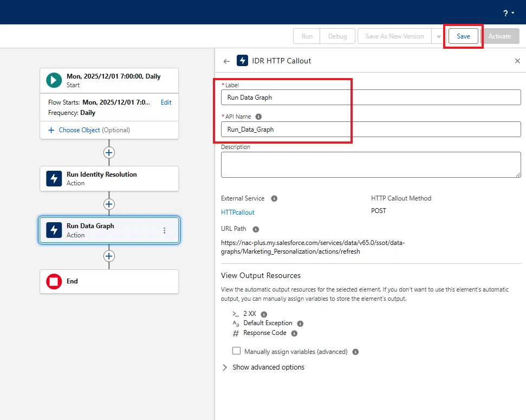Click Save As New Version
526x420 pixels.
(x=394, y=36)
